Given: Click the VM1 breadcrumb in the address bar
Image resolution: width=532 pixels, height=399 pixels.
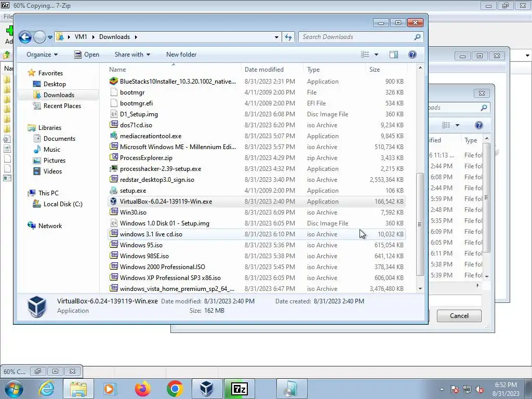Looking at the screenshot, I should tap(81, 37).
